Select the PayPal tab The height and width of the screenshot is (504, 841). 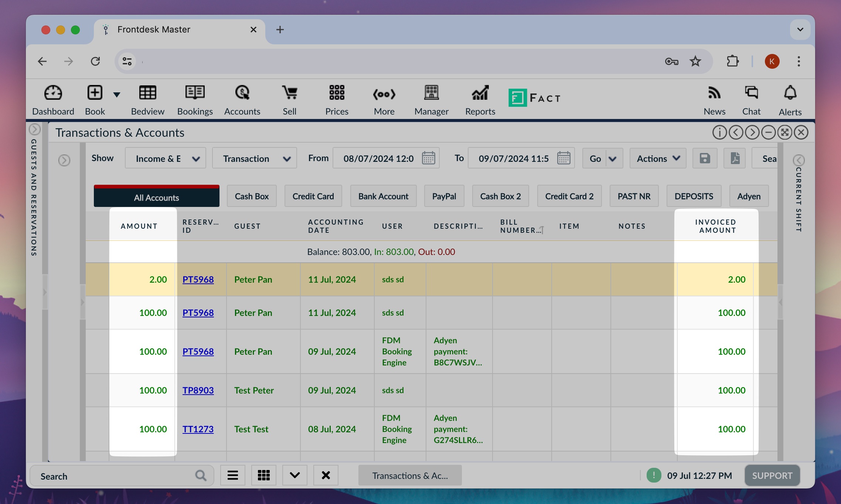(x=444, y=196)
